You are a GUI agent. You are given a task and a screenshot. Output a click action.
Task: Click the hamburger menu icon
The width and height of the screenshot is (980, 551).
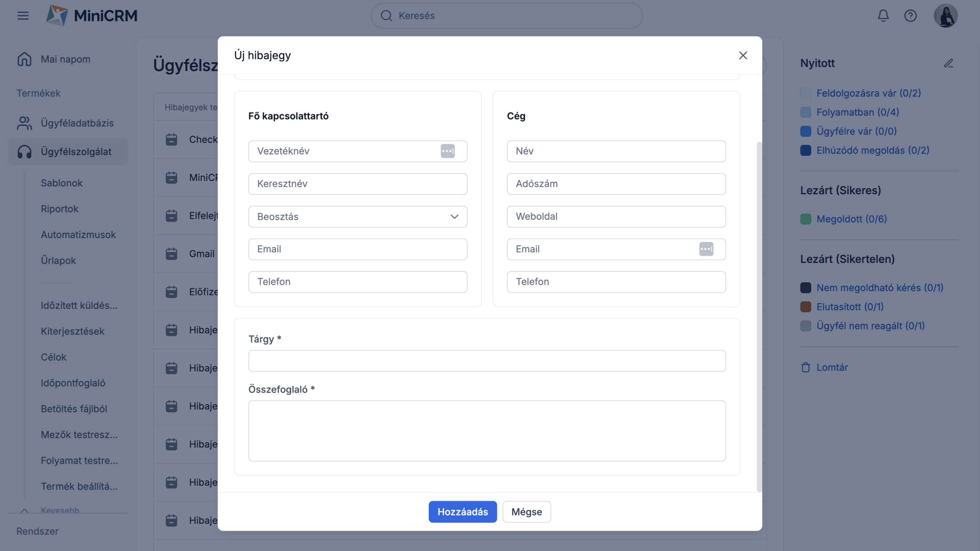click(23, 16)
